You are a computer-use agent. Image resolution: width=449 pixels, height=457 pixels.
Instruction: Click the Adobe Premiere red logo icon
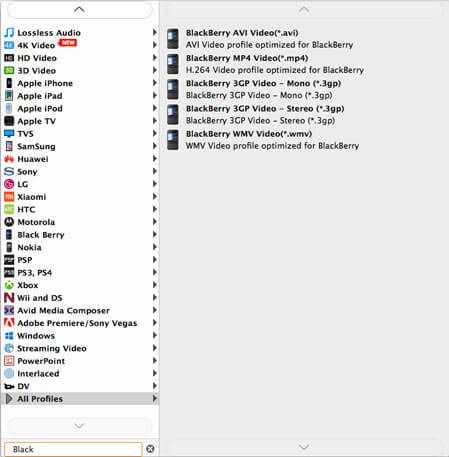[9, 323]
